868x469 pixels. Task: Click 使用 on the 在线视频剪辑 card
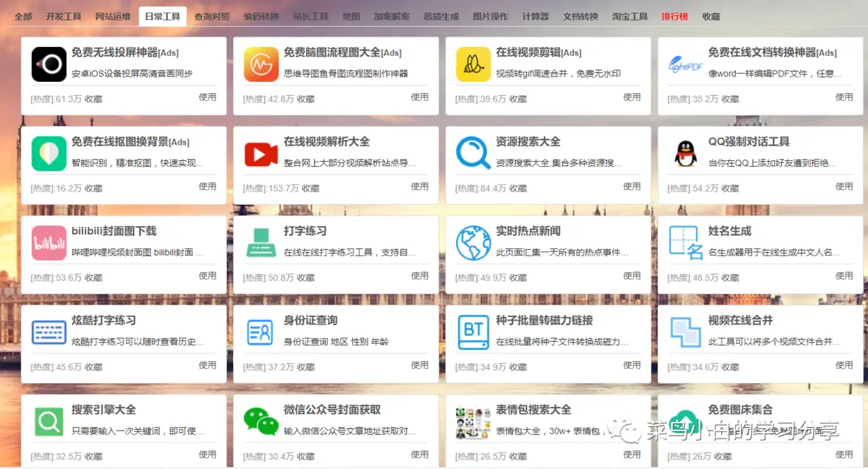click(x=632, y=97)
